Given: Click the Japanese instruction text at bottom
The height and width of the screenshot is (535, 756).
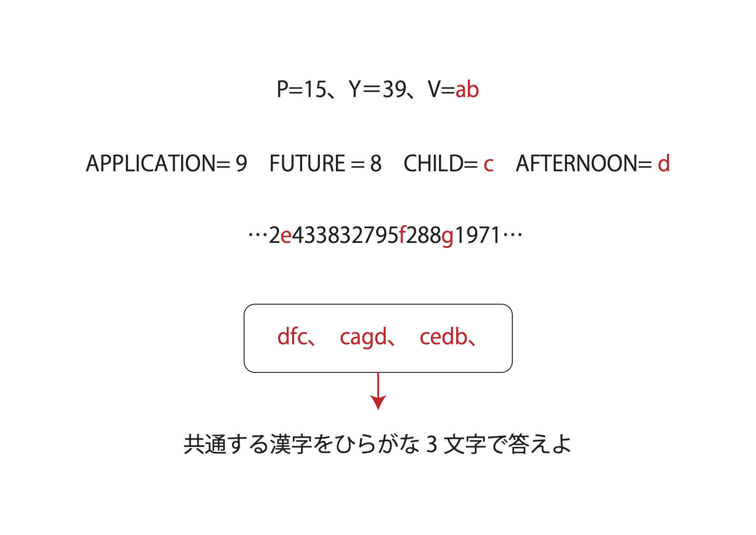Looking at the screenshot, I should pyautogui.click(x=378, y=444).
